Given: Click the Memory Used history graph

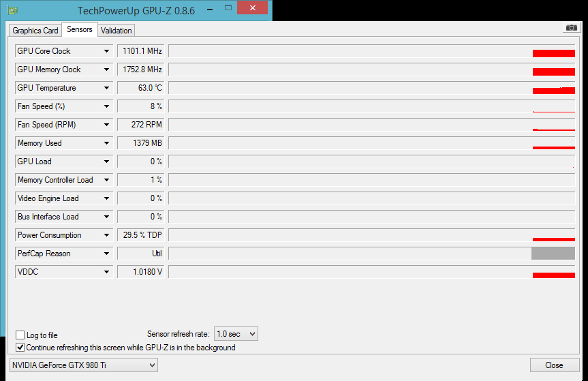Looking at the screenshot, I should point(372,143).
